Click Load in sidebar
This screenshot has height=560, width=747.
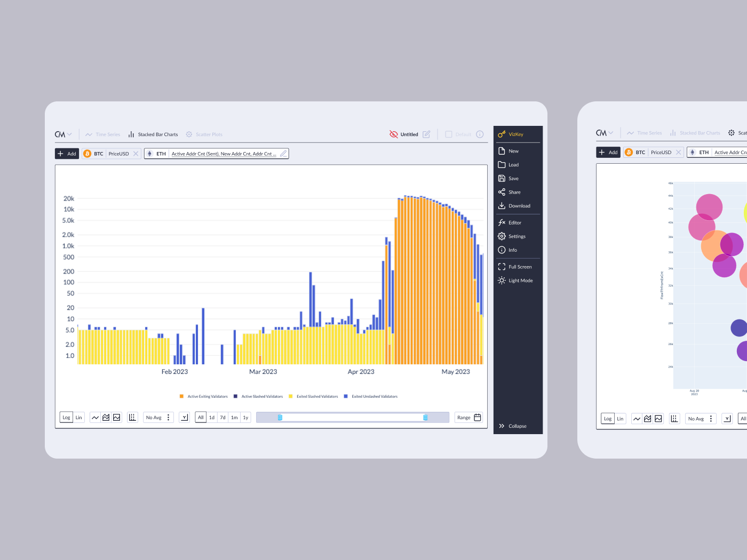pos(508,165)
